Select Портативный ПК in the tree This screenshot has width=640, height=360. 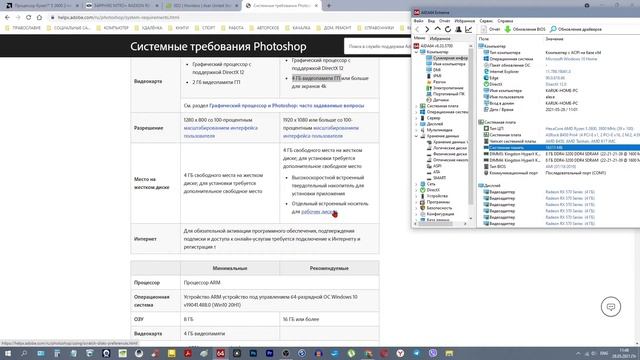tap(445, 94)
